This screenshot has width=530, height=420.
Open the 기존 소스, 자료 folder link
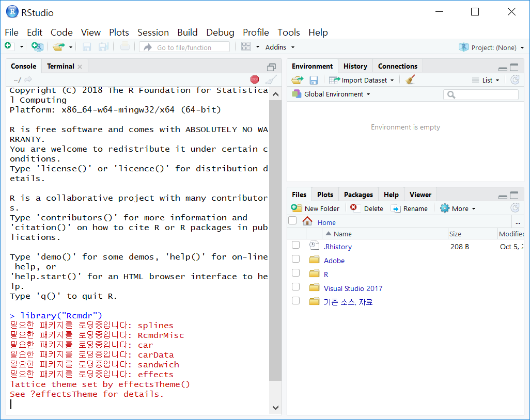tap(348, 302)
